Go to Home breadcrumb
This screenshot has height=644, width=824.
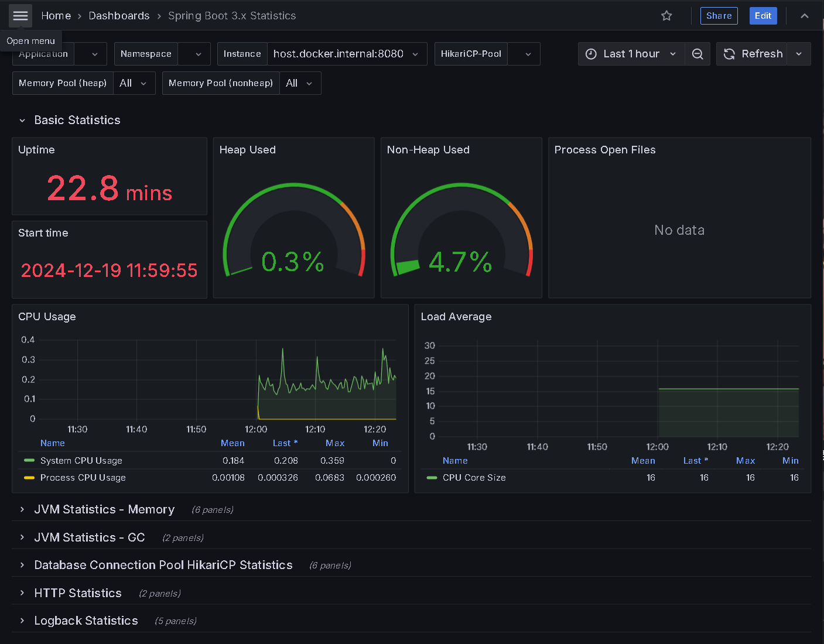click(56, 16)
